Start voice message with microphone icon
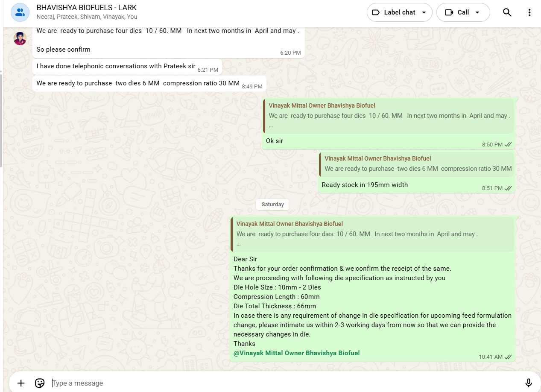 pos(528,383)
